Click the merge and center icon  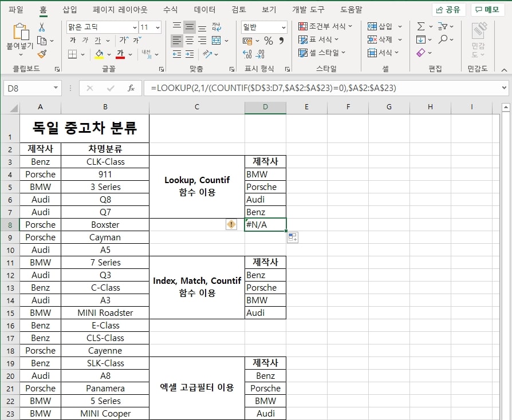[216, 41]
